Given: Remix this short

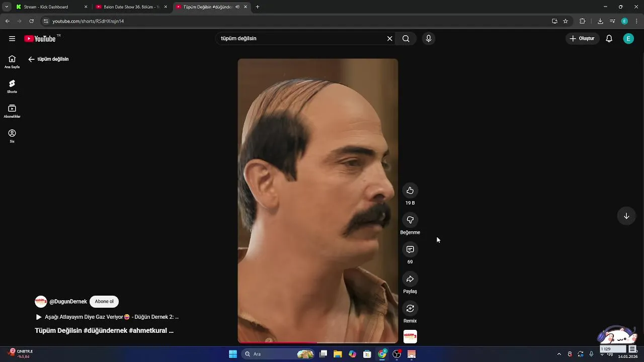Looking at the screenshot, I should pos(410,308).
